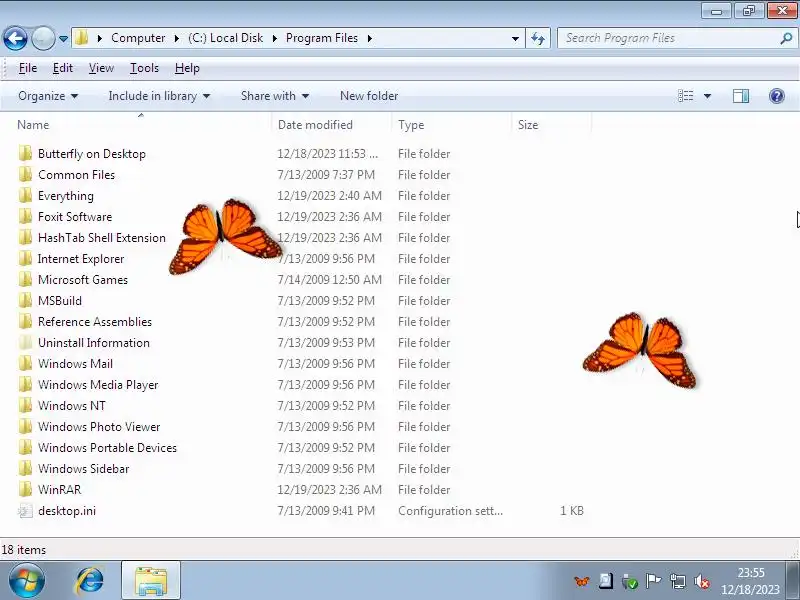The image size is (800, 600).
Task: Click the New folder button
Action: tap(369, 96)
